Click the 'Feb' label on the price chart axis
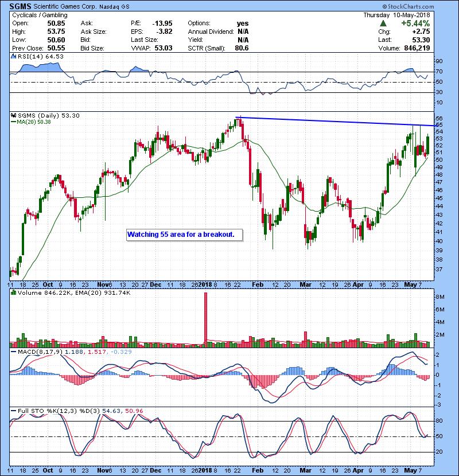459x476 pixels. [x=258, y=284]
